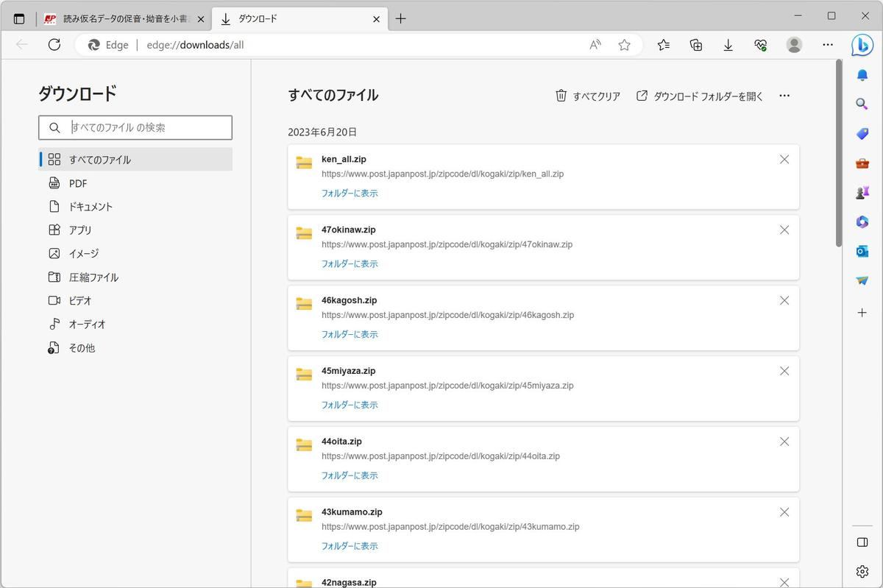Remove 44oita.zip from the download list

pyautogui.click(x=784, y=442)
